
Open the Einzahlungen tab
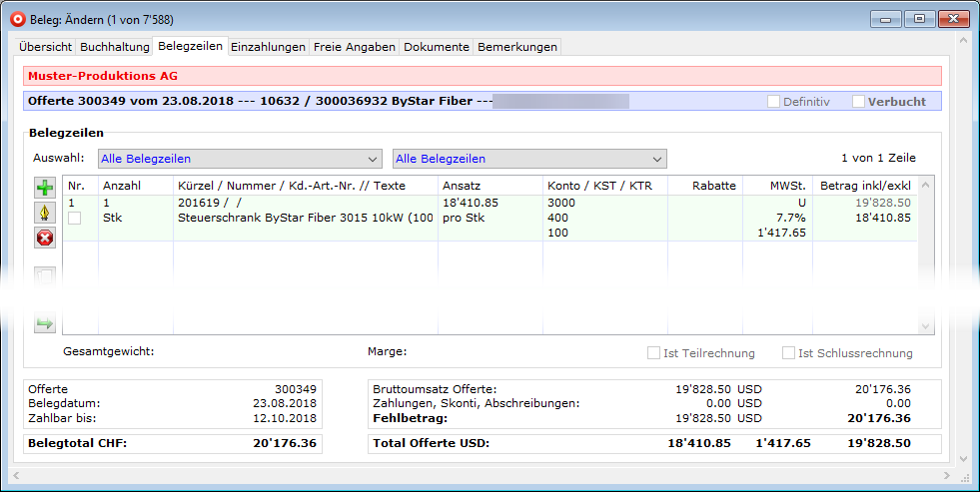[x=268, y=47]
